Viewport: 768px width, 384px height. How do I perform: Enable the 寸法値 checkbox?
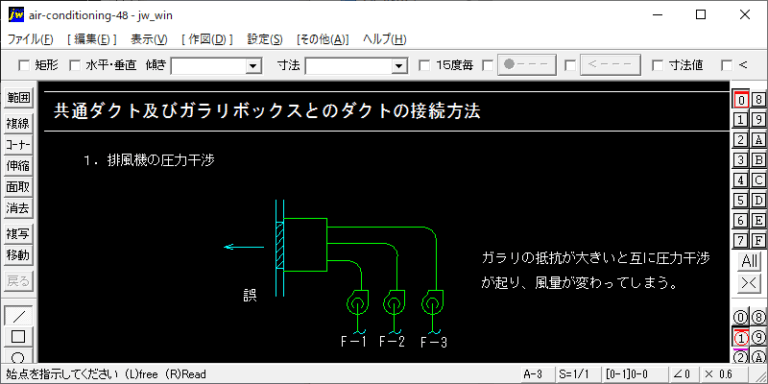[658, 65]
